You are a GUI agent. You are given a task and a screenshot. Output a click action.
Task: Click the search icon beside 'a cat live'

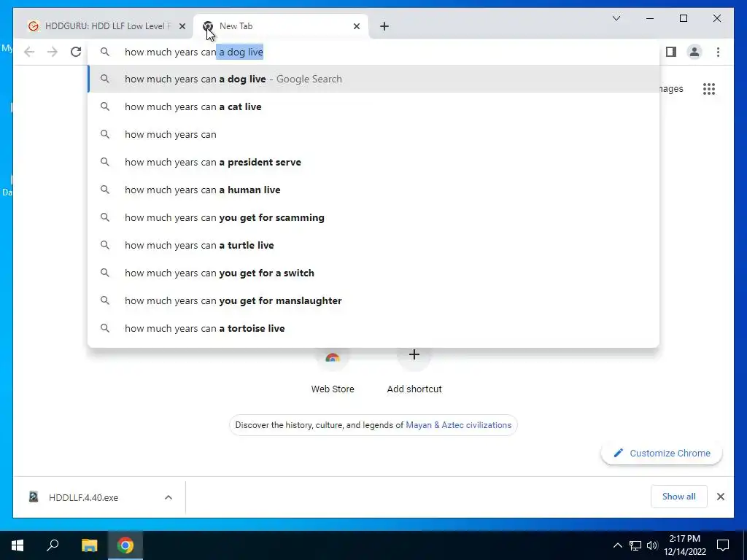click(105, 106)
